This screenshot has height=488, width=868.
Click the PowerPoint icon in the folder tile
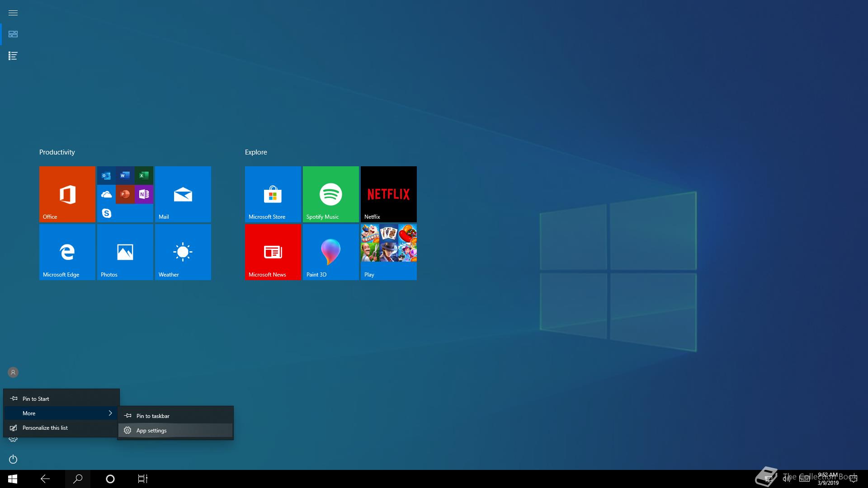pos(125,194)
